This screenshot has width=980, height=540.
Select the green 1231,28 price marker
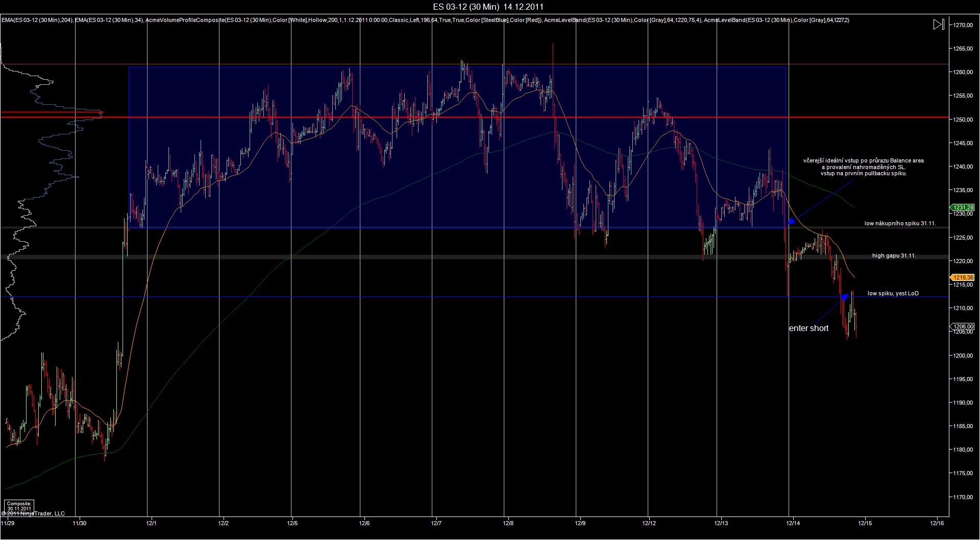pyautogui.click(x=962, y=207)
